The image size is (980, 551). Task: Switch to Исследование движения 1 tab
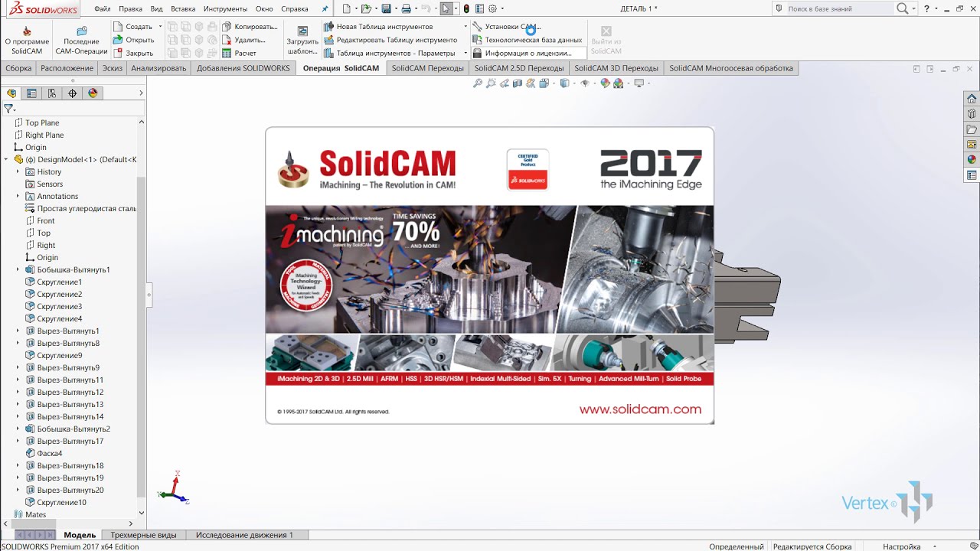(244, 535)
